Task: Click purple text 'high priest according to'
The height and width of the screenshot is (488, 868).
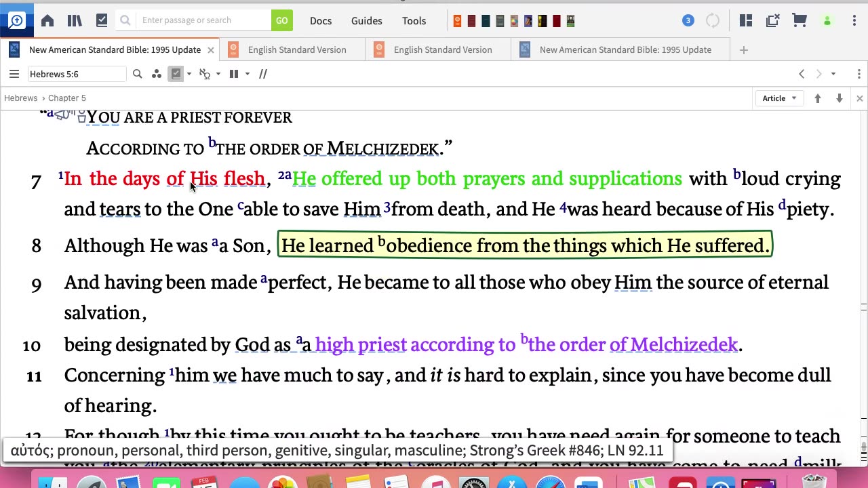Action: (x=415, y=344)
